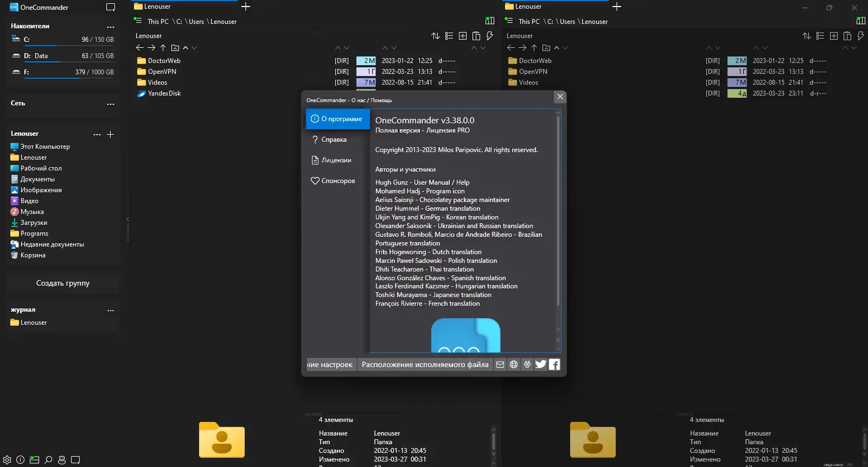Select drive C: in Накопители
Viewport: 868px width, 467px height.
62,40
